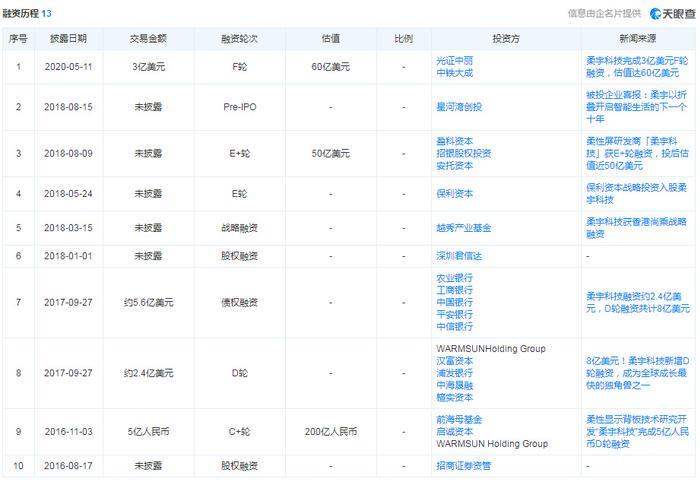Open investor link 前海母基金

click(x=459, y=420)
